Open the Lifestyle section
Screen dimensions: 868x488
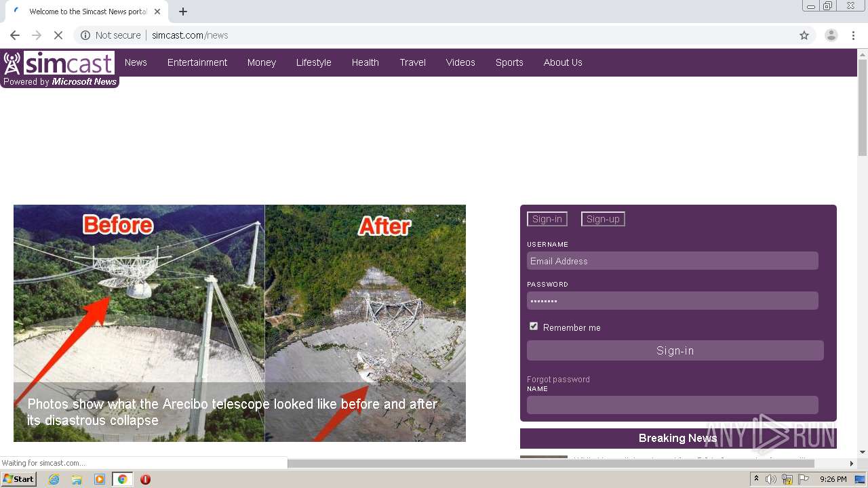314,62
